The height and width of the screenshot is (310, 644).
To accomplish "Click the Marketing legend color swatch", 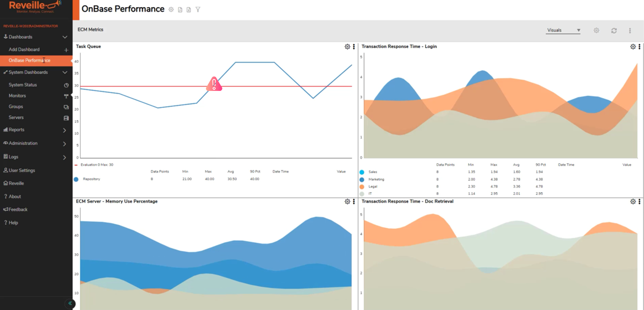I will (x=362, y=179).
